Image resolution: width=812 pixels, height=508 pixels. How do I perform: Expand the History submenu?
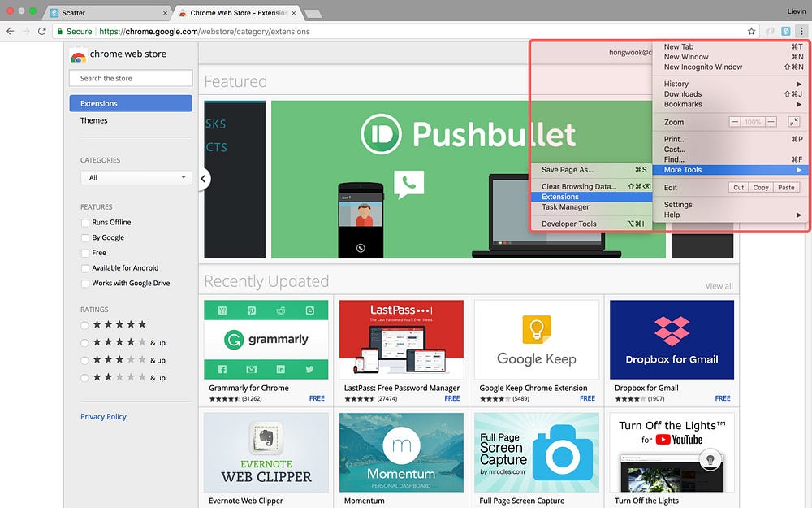coord(732,84)
